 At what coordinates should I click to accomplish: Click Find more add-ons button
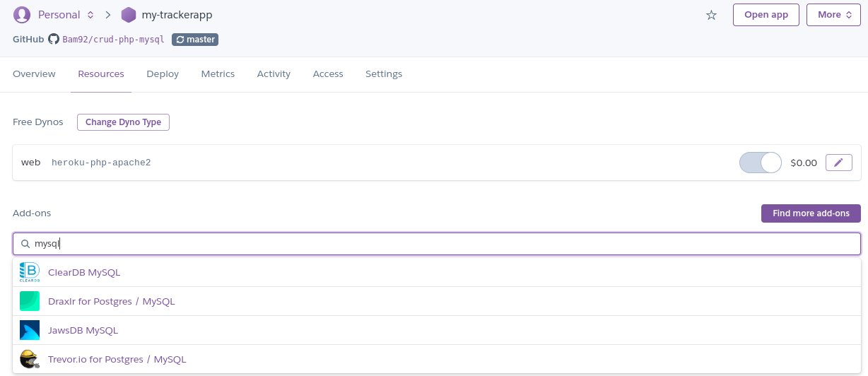tap(811, 213)
